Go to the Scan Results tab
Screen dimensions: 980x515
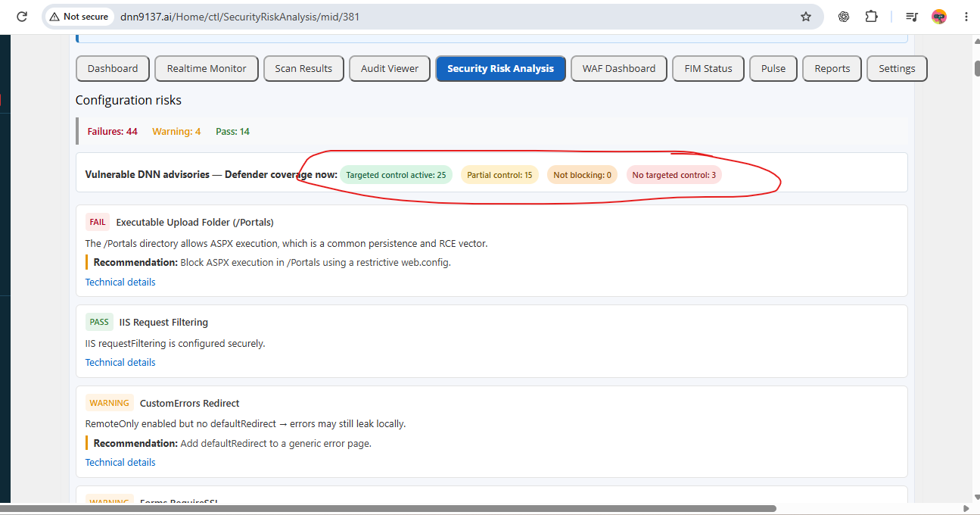coord(303,68)
